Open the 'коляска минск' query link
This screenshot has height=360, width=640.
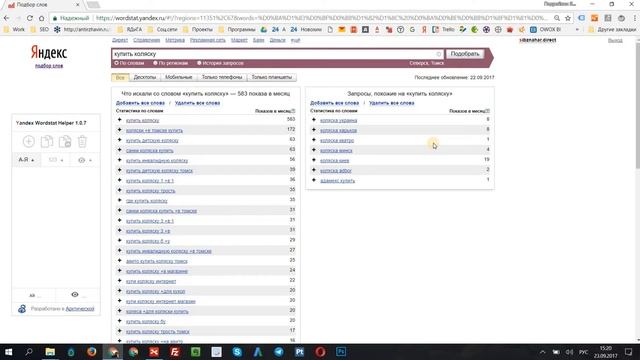tap(336, 150)
